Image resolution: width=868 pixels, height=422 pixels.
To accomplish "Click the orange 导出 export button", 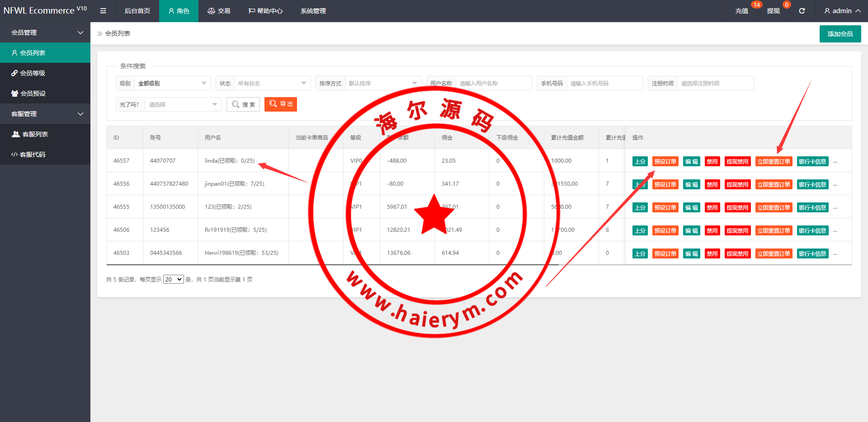I will 281,104.
